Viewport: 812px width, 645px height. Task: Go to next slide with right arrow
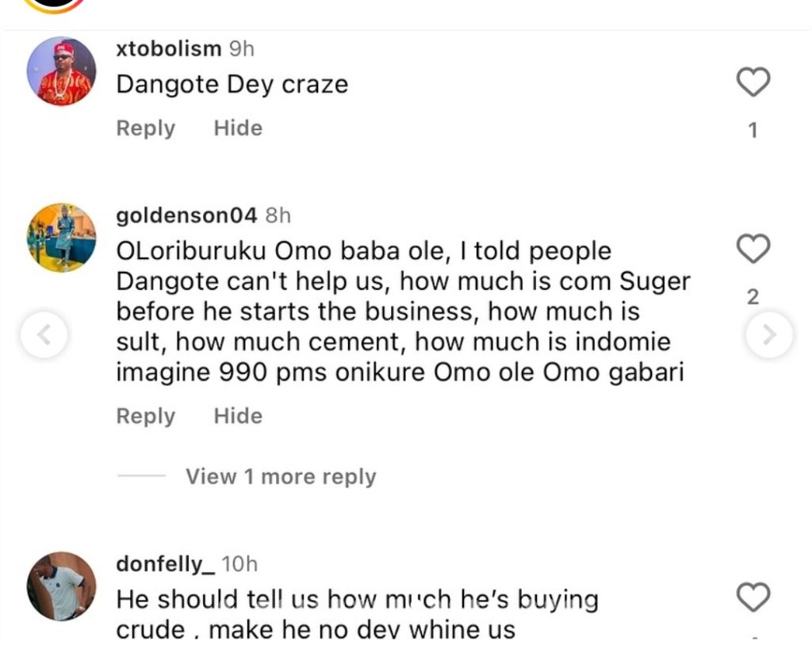[x=768, y=335]
